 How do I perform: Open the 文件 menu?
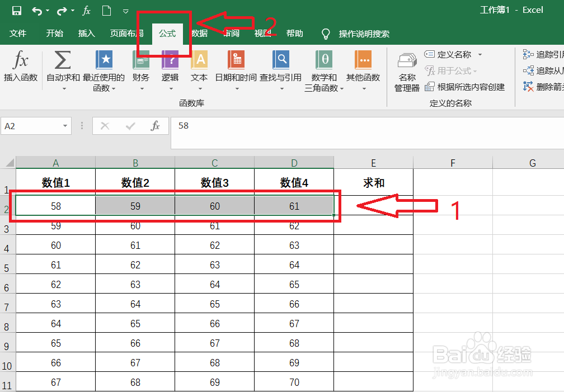pos(18,34)
